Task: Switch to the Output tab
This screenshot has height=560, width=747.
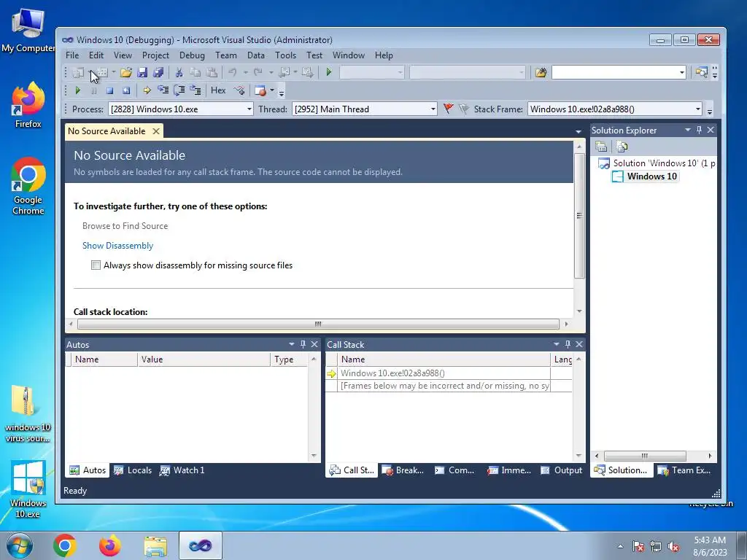Action: coord(562,470)
